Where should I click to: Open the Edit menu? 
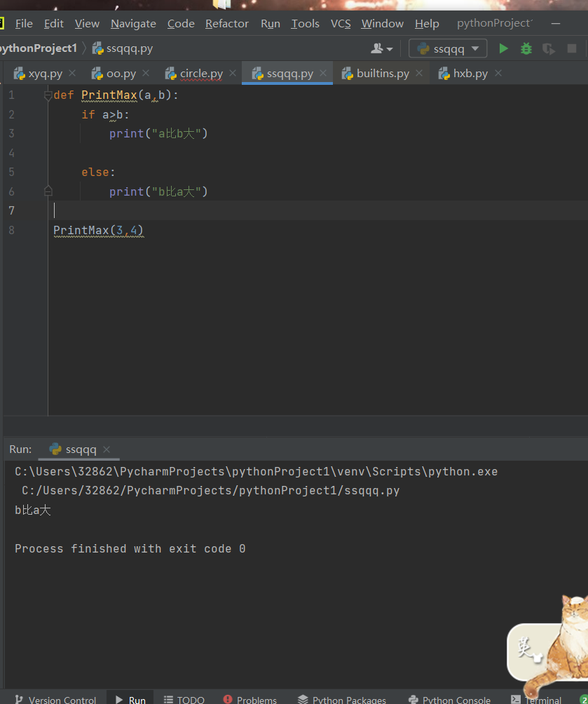point(54,23)
